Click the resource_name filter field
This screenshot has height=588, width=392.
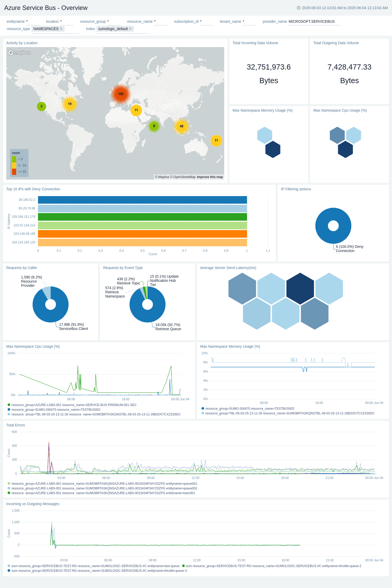coord(160,21)
